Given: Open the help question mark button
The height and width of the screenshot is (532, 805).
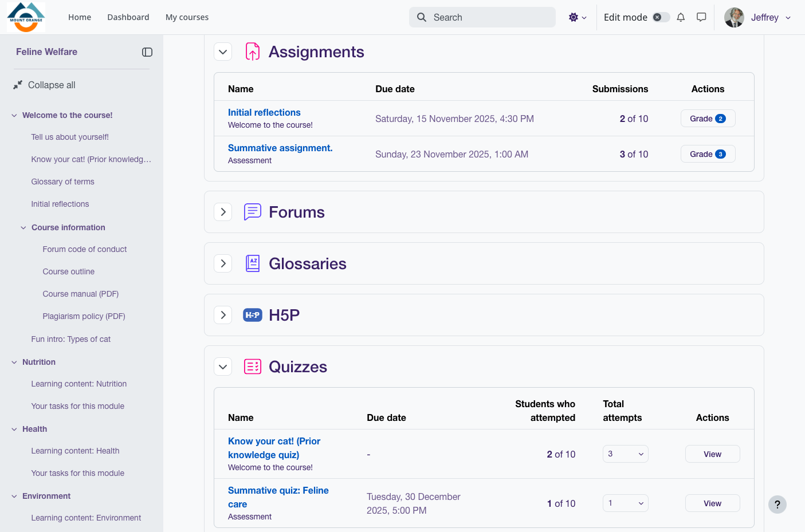Looking at the screenshot, I should pyautogui.click(x=777, y=505).
